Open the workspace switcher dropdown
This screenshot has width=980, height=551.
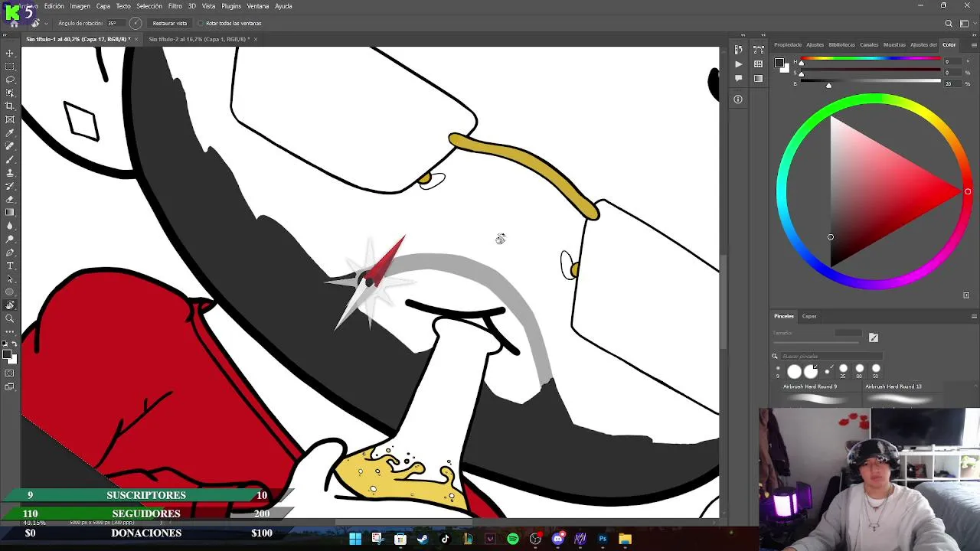pyautogui.click(x=965, y=24)
